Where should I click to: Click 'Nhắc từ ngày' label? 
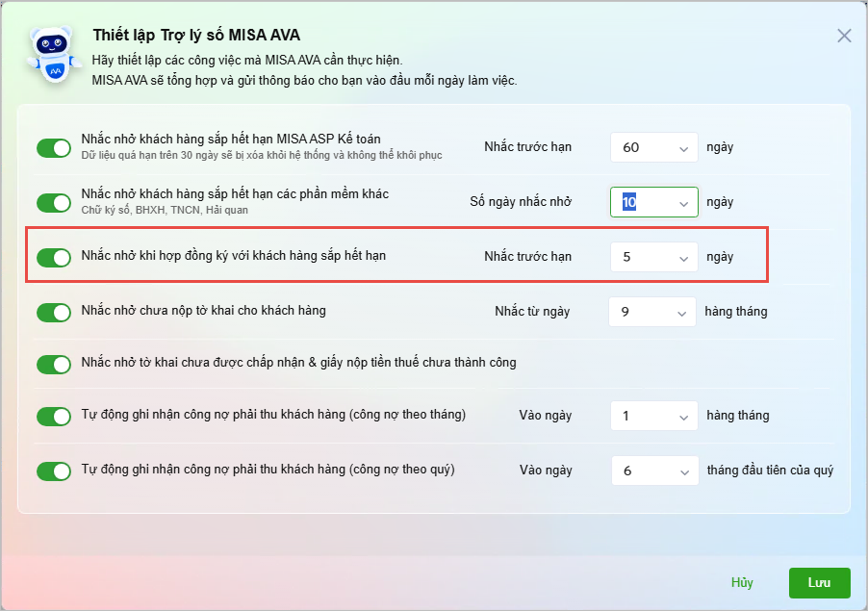tap(532, 312)
